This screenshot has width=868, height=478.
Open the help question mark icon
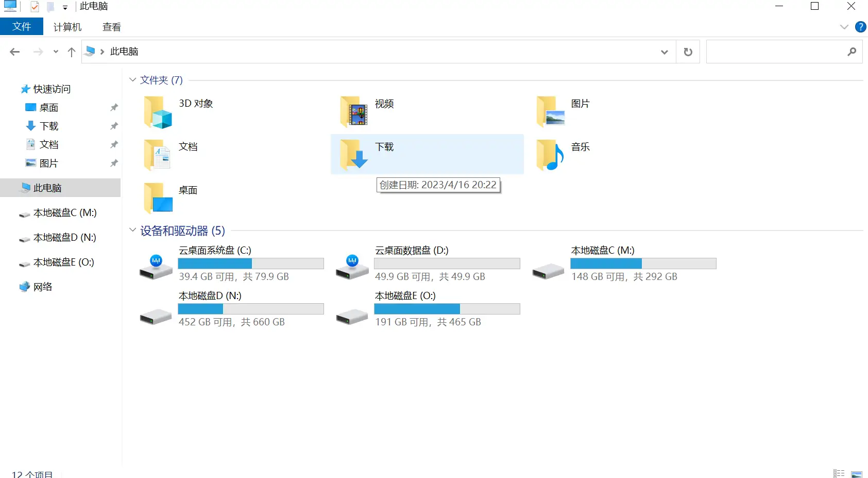pyautogui.click(x=860, y=27)
